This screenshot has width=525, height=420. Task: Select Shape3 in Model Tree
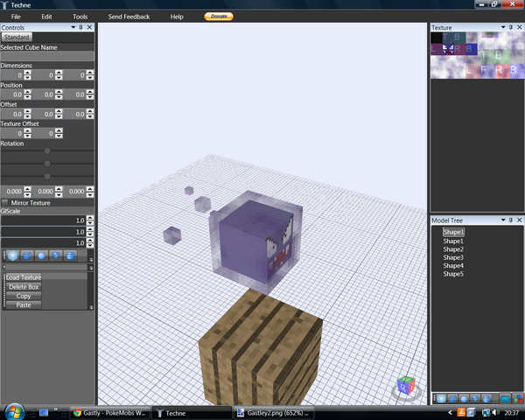[453, 257]
